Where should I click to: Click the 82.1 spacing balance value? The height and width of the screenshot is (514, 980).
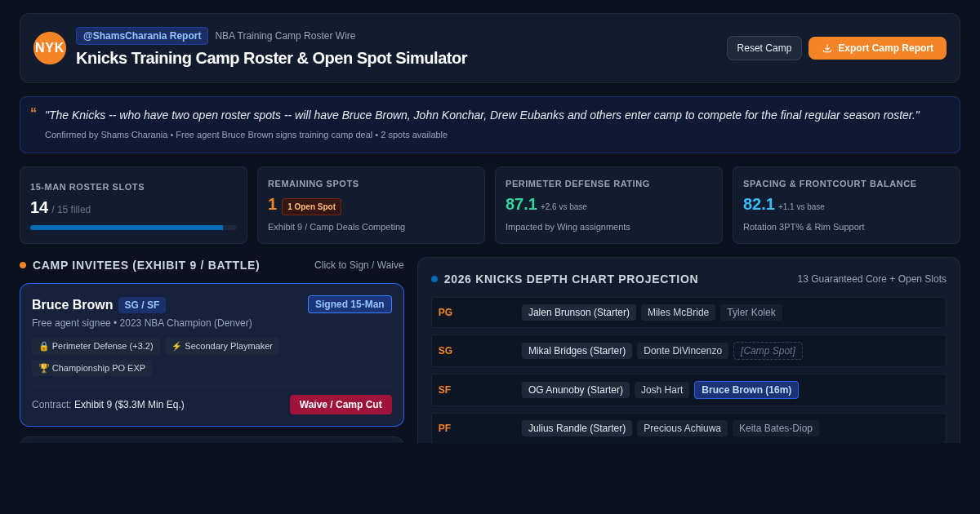[x=759, y=204]
